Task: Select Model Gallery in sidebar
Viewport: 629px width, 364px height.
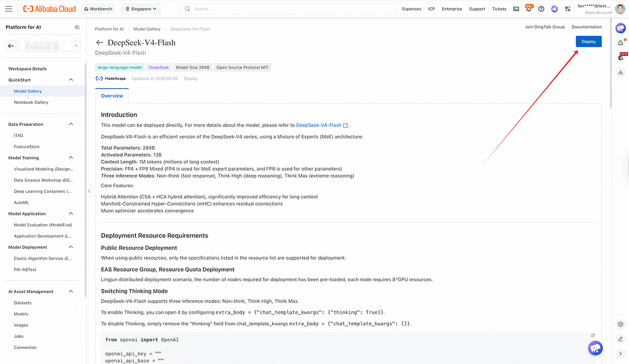Action: click(28, 91)
